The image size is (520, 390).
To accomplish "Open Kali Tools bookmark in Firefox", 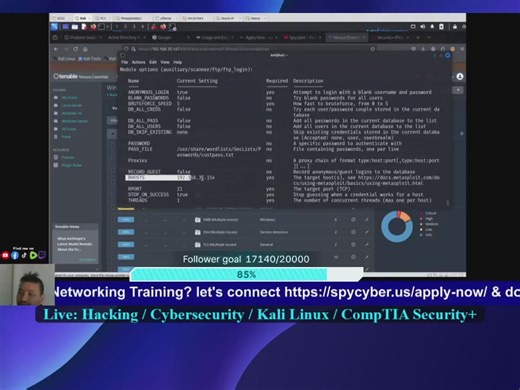I will click(x=90, y=59).
